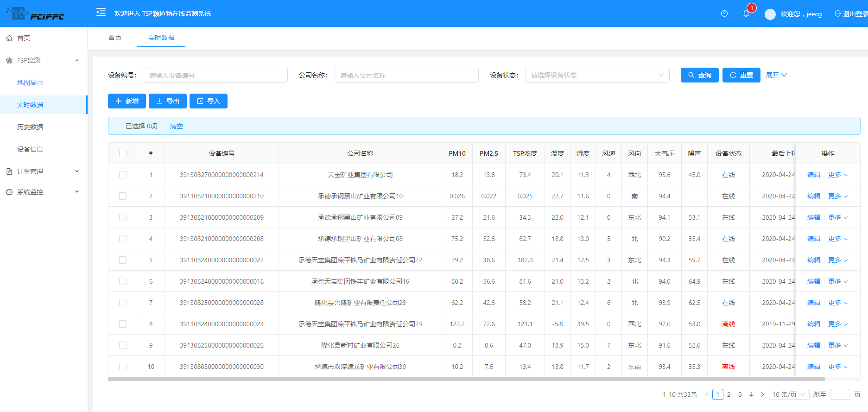Log out via 退出登录
868x412 pixels.
[851, 14]
